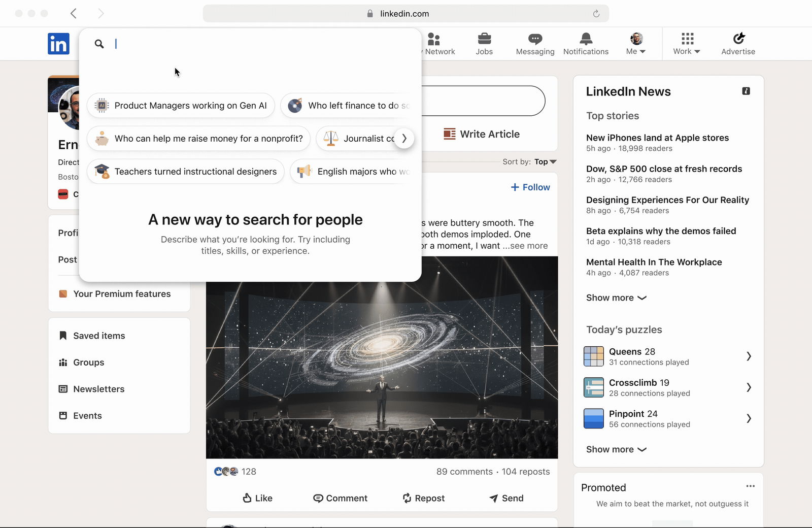Open Messaging via the chat bubble icon
The image size is (812, 528).
pos(534,39)
